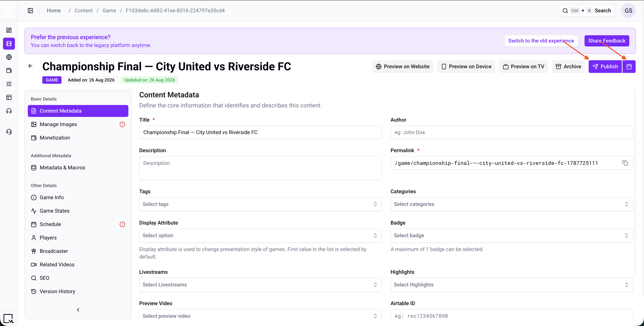Focus the Permalink input field
Image resolution: width=644 pixels, height=326 pixels.
(512, 163)
